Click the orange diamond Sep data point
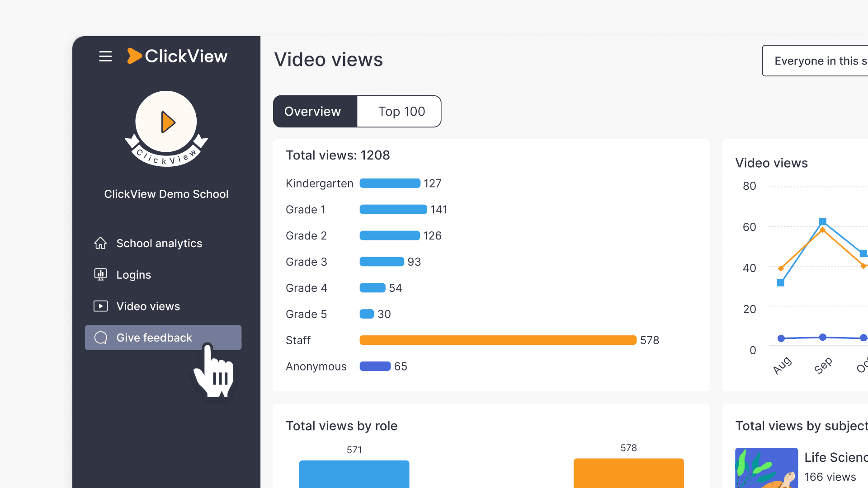868x488 pixels. tap(823, 230)
